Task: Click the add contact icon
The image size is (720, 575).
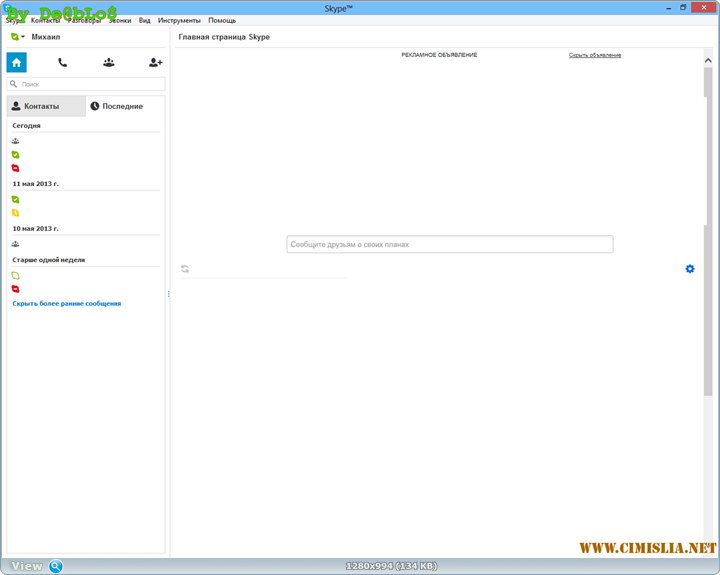Action: (155, 62)
